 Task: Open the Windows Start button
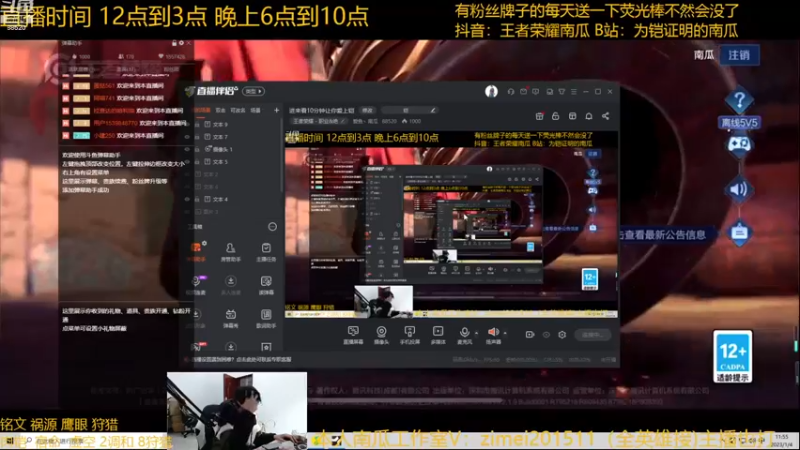click(9, 441)
